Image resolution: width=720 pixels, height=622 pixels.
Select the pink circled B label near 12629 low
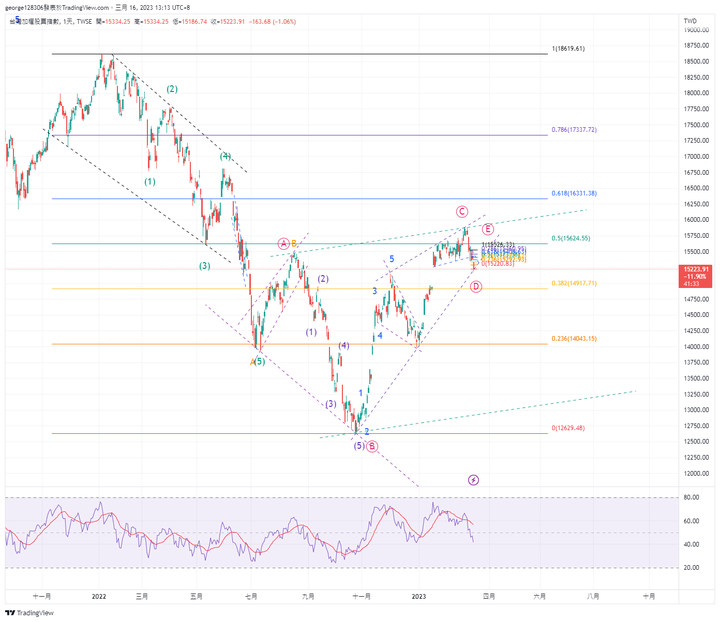click(x=372, y=446)
